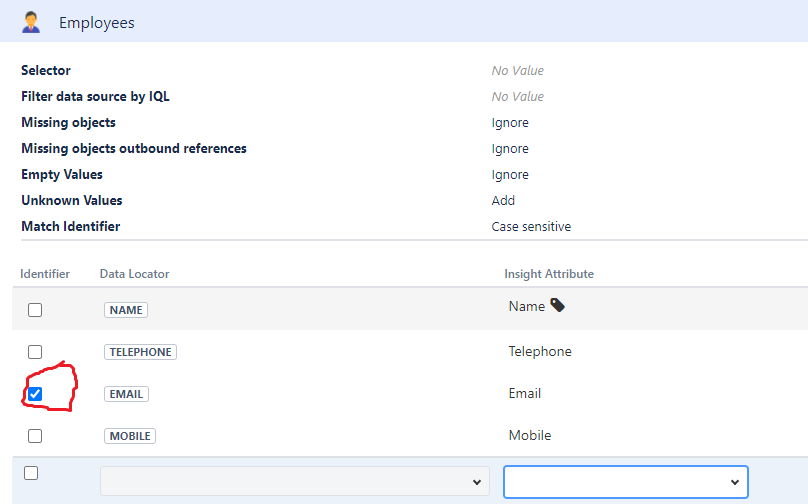The width and height of the screenshot is (808, 504).
Task: Check the Identifier box for TELEPHONE
Action: 35,352
